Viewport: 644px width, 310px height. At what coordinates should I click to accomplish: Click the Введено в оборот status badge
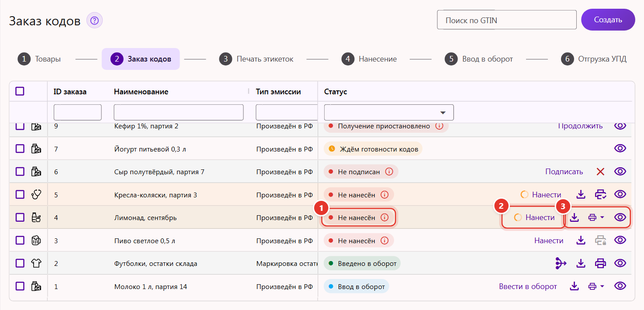tap(362, 263)
